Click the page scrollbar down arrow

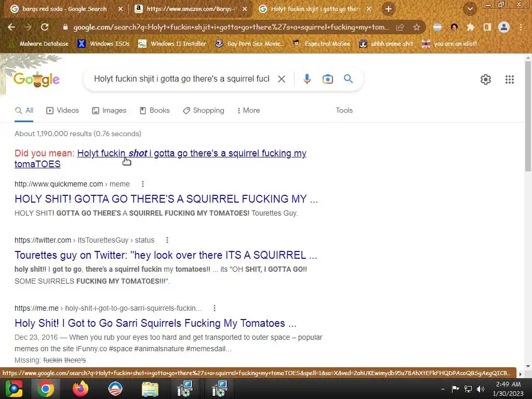coord(528,366)
